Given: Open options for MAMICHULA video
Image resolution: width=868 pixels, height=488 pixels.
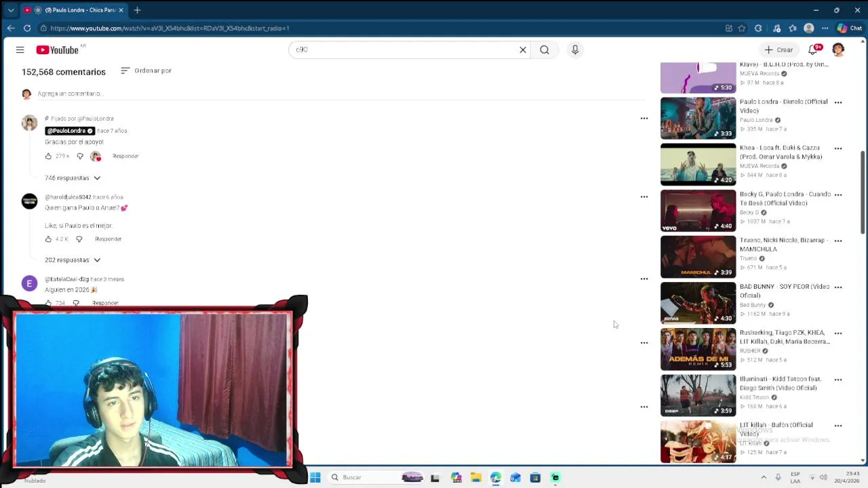Looking at the screenshot, I should [x=838, y=241].
